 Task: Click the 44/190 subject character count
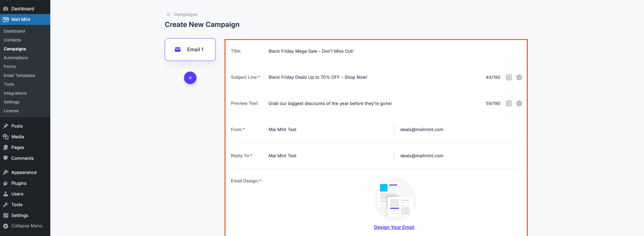point(493,77)
